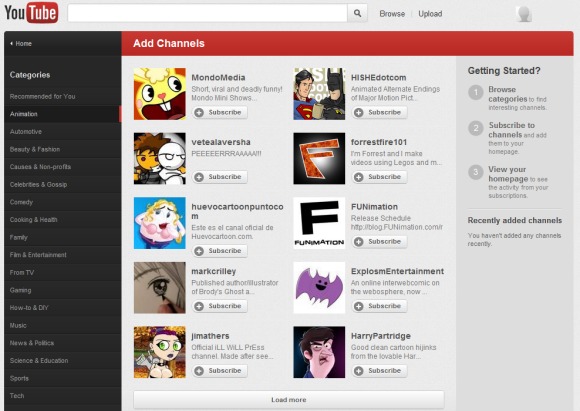This screenshot has width=580, height=411.
Task: Open huevocartoonpuntocom channel thumbnail
Action: pyautogui.click(x=160, y=223)
